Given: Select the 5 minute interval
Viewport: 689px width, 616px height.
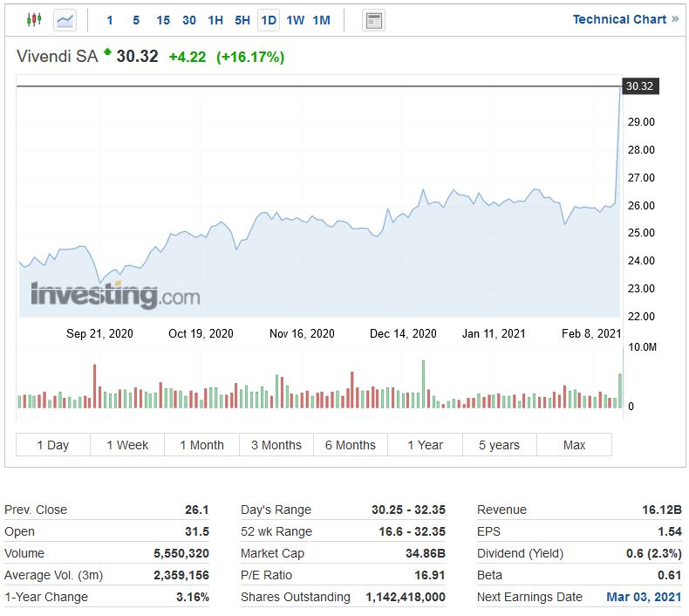Looking at the screenshot, I should pyautogui.click(x=136, y=20).
